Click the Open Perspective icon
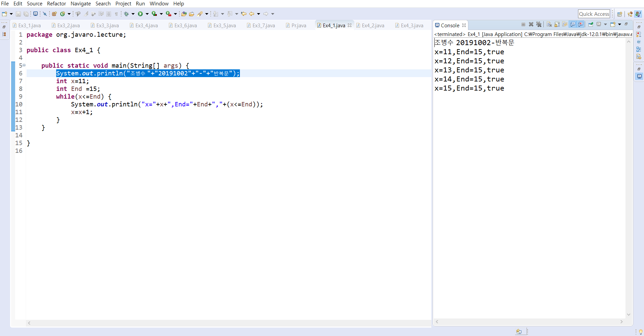644x336 pixels. 619,14
